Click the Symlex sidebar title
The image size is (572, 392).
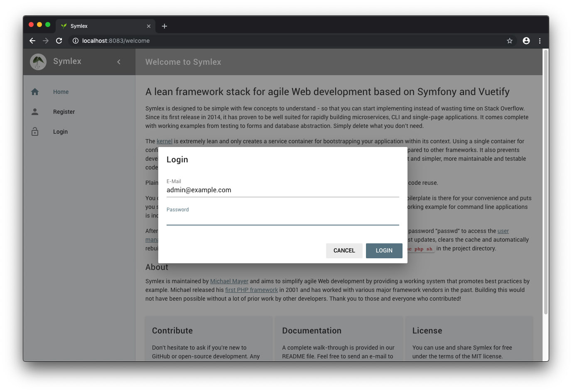click(67, 61)
